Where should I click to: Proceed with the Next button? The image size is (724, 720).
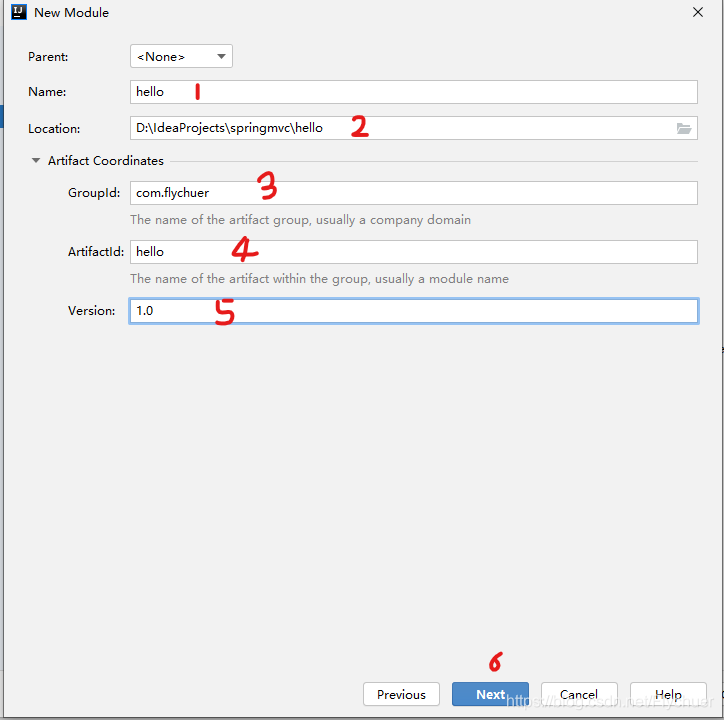(x=490, y=694)
